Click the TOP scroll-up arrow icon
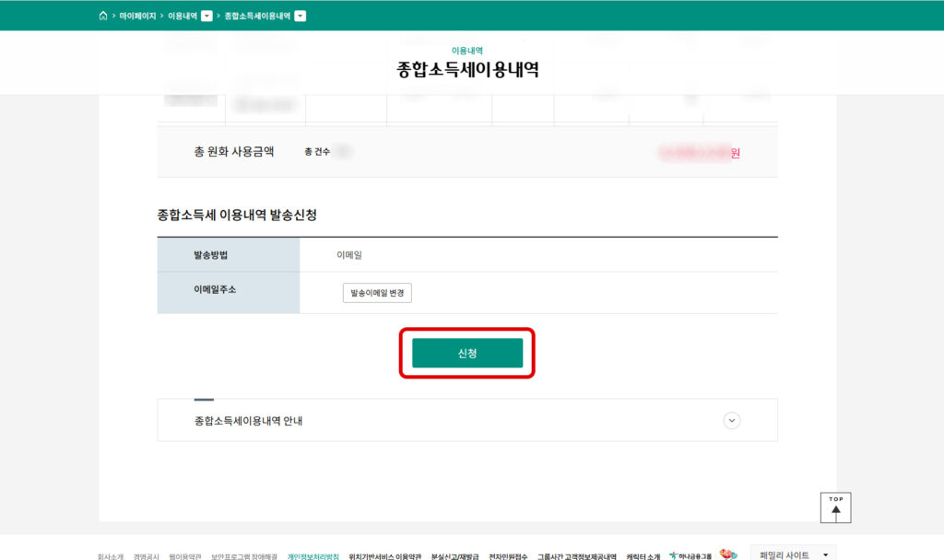The height and width of the screenshot is (560, 944). pos(835,507)
